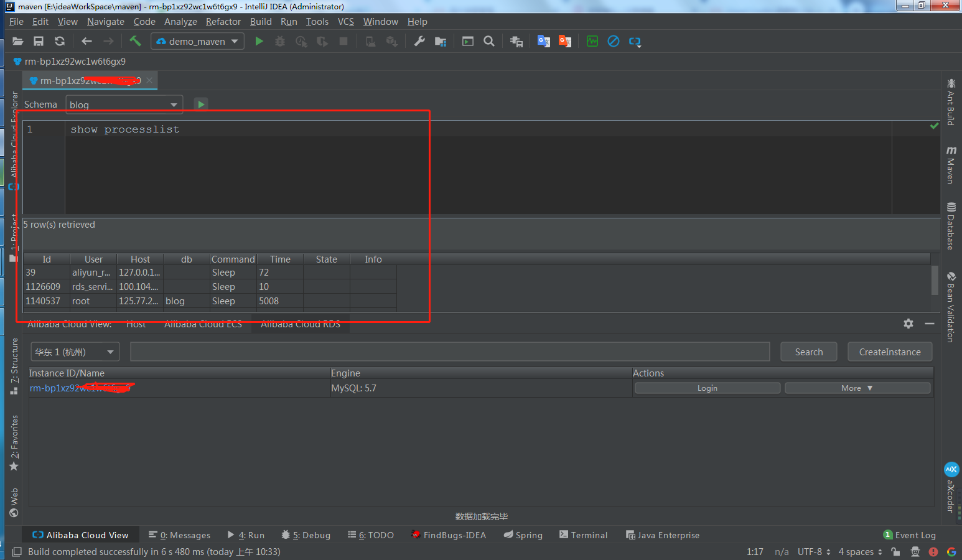This screenshot has width=962, height=560.
Task: Build project with the hammer icon
Action: pos(135,41)
